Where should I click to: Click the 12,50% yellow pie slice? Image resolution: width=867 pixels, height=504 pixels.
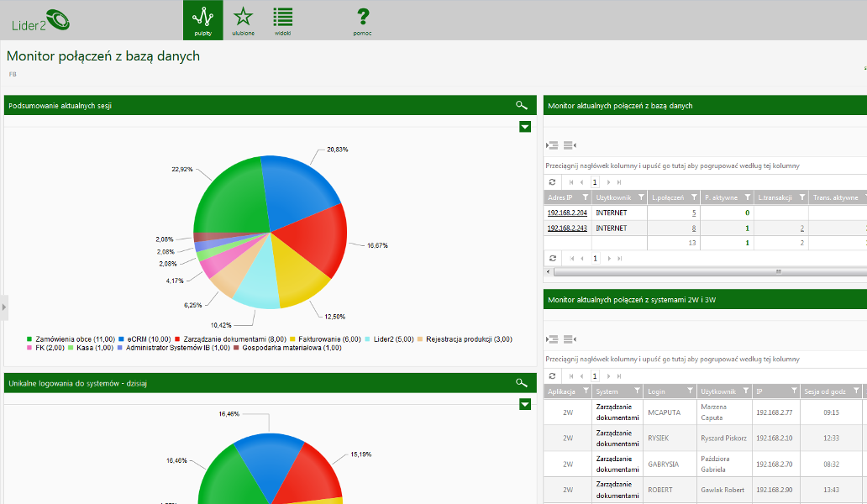click(298, 274)
